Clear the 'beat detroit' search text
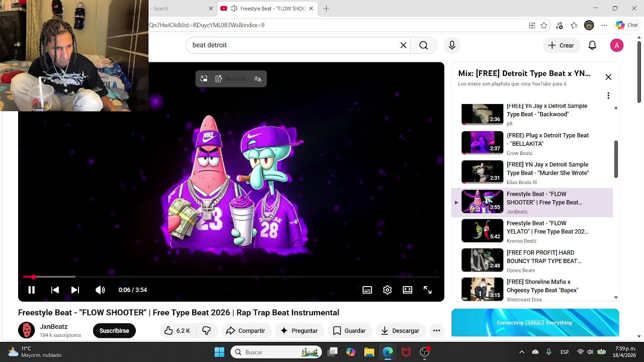The height and width of the screenshot is (362, 644). coord(404,45)
